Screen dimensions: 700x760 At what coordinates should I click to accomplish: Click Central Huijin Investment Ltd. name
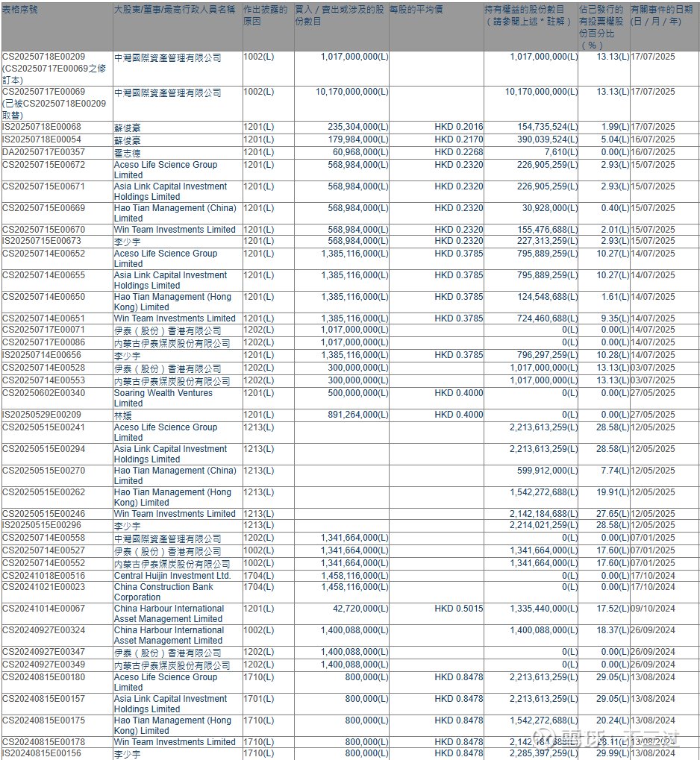(172, 576)
